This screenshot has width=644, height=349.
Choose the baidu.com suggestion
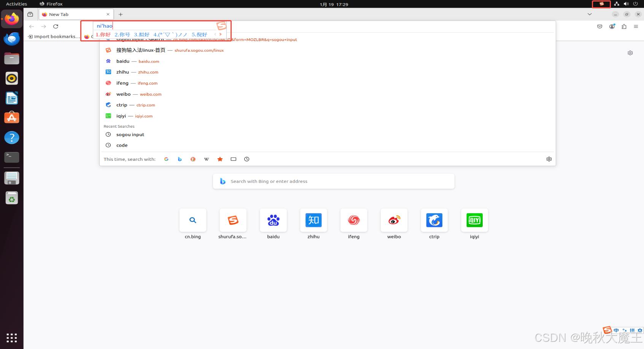coord(328,61)
